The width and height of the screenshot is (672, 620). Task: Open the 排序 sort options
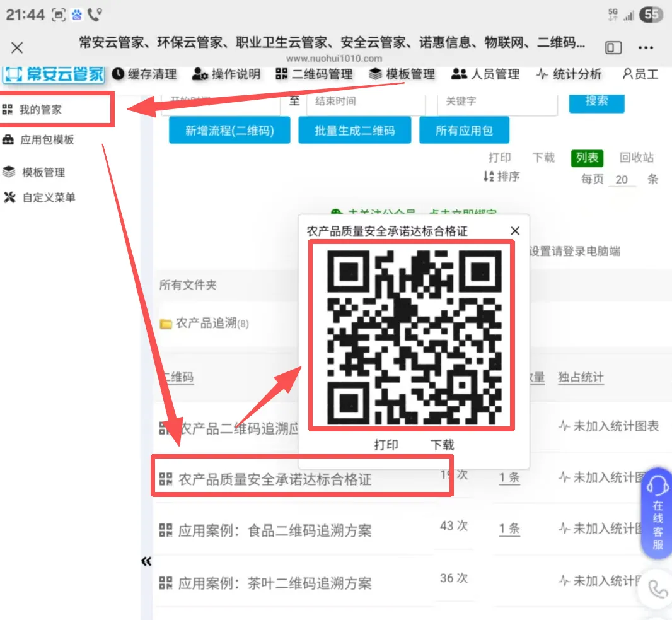[502, 177]
